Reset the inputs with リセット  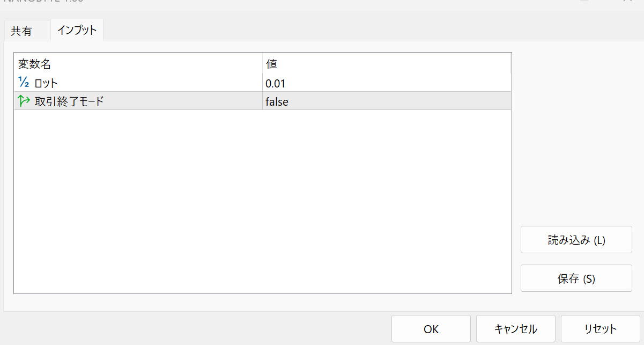(x=600, y=329)
